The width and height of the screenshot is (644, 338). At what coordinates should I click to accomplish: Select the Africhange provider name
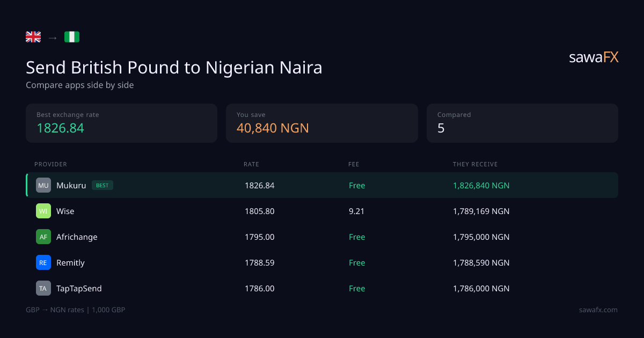pos(77,237)
